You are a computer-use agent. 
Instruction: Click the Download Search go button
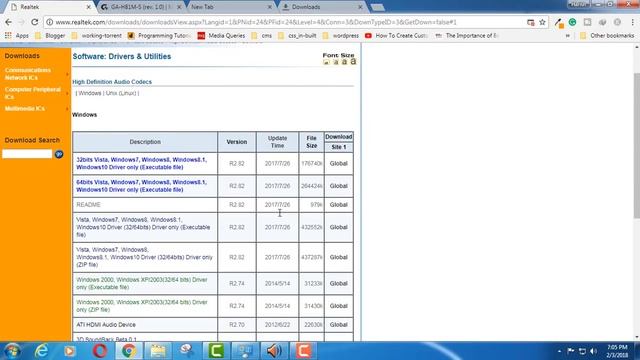[x=59, y=154]
